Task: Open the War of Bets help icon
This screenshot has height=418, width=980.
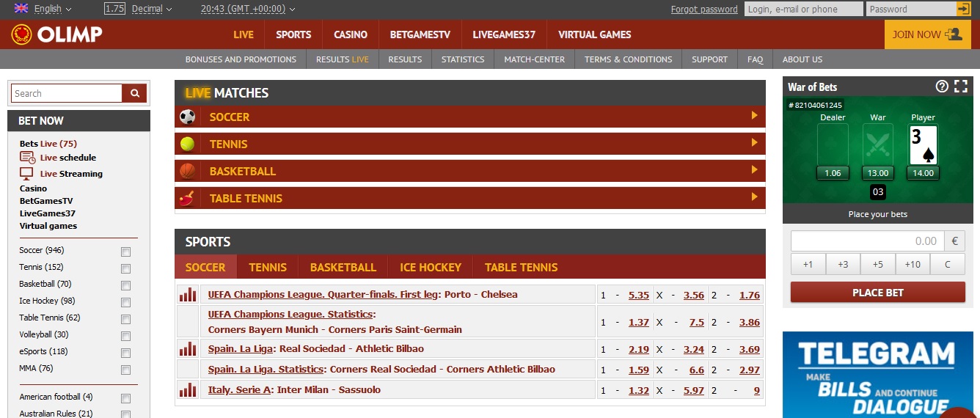Action: (x=942, y=87)
